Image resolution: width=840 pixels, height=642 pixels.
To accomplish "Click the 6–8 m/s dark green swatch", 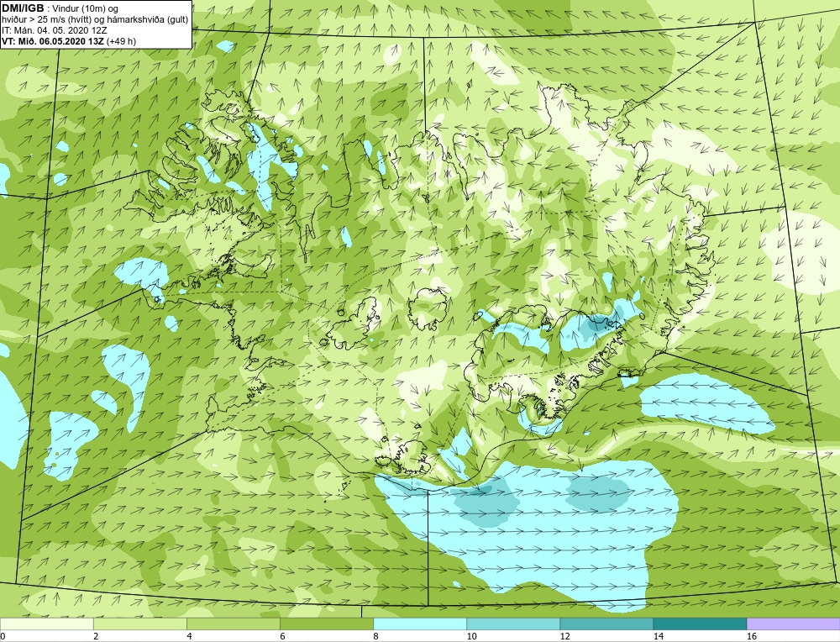I will (327, 624).
